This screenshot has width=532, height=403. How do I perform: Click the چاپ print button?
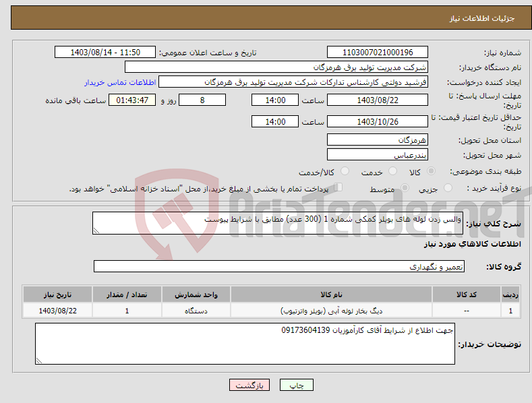[297, 385]
